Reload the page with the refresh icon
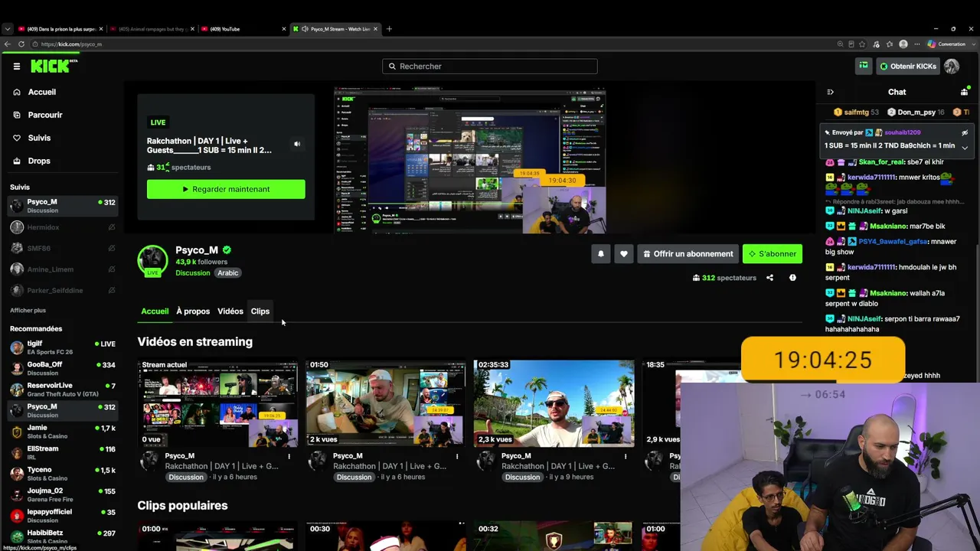Image resolution: width=980 pixels, height=551 pixels. [21, 44]
